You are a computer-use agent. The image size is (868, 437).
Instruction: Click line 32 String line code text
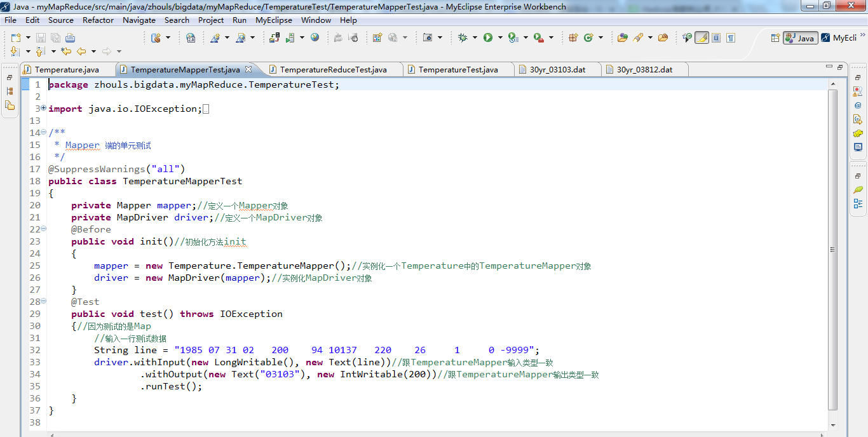point(316,350)
